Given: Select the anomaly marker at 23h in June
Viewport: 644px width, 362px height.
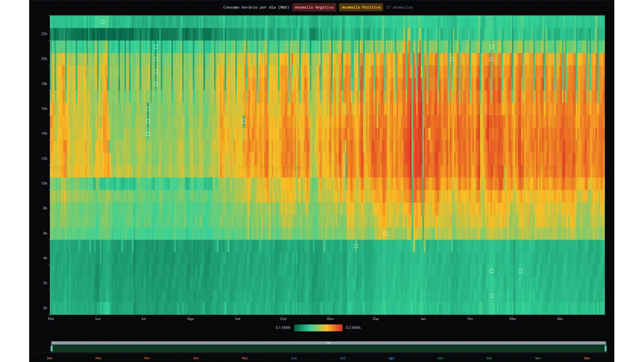Looking at the screenshot, I should coord(103,22).
